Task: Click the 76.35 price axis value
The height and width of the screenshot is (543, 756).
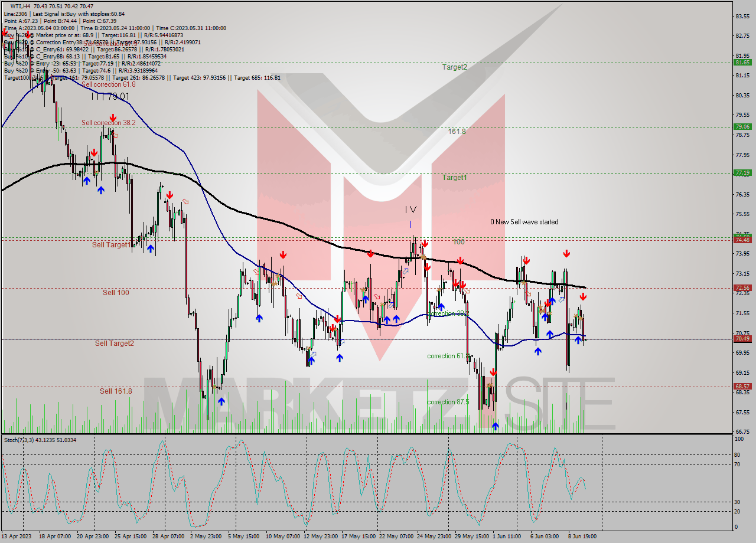Action: point(743,194)
